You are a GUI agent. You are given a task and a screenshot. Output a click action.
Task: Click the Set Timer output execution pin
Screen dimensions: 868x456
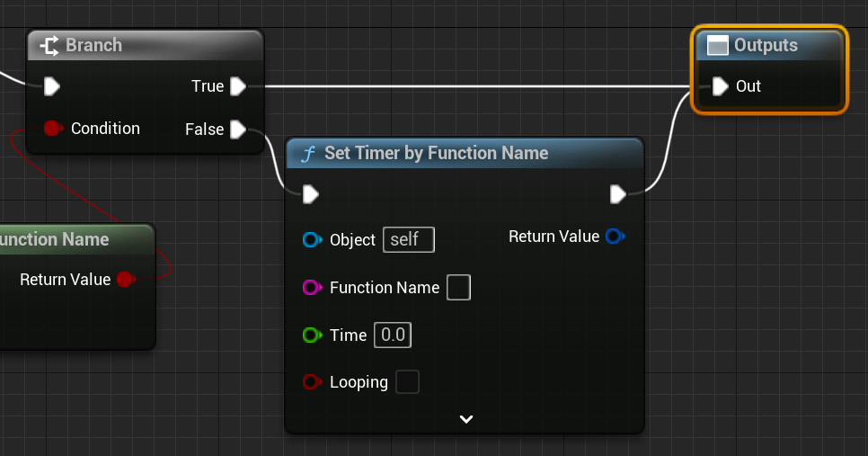pos(618,194)
